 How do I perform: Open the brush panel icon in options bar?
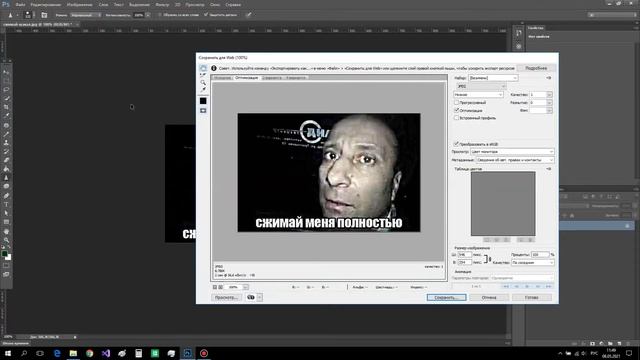coord(44,15)
